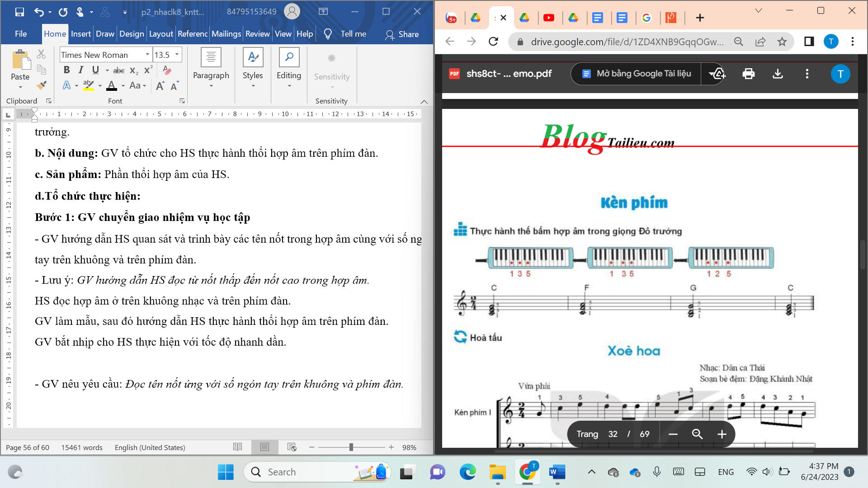Undo the last action in Word

pyautogui.click(x=39, y=12)
